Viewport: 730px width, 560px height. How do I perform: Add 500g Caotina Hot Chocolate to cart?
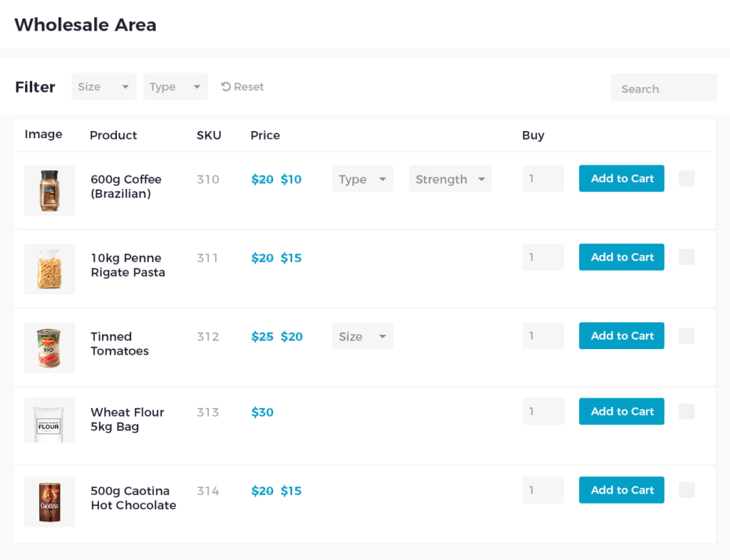pyautogui.click(x=621, y=489)
